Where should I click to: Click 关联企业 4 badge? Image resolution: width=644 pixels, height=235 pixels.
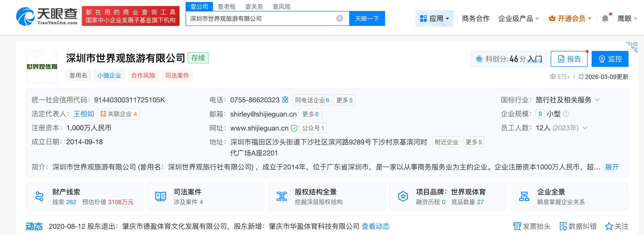(118, 114)
